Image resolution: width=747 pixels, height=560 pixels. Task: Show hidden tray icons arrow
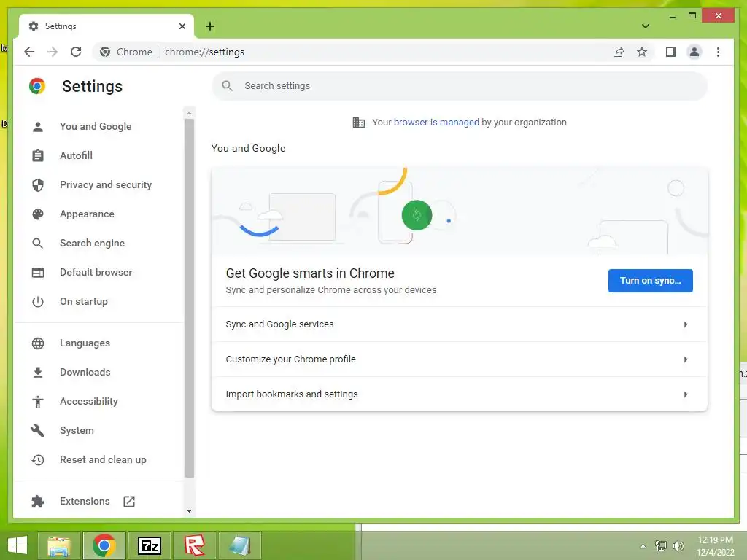click(643, 546)
